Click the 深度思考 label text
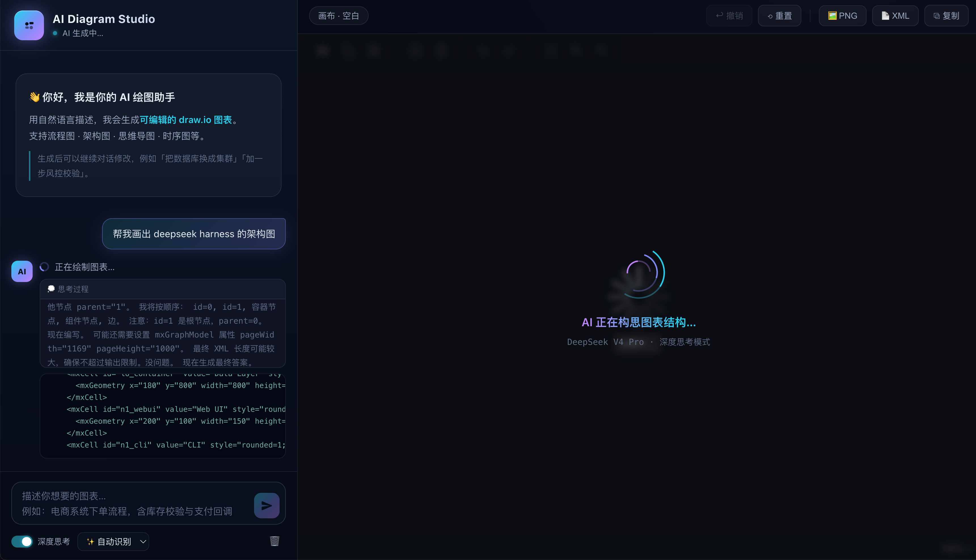 [x=54, y=542]
